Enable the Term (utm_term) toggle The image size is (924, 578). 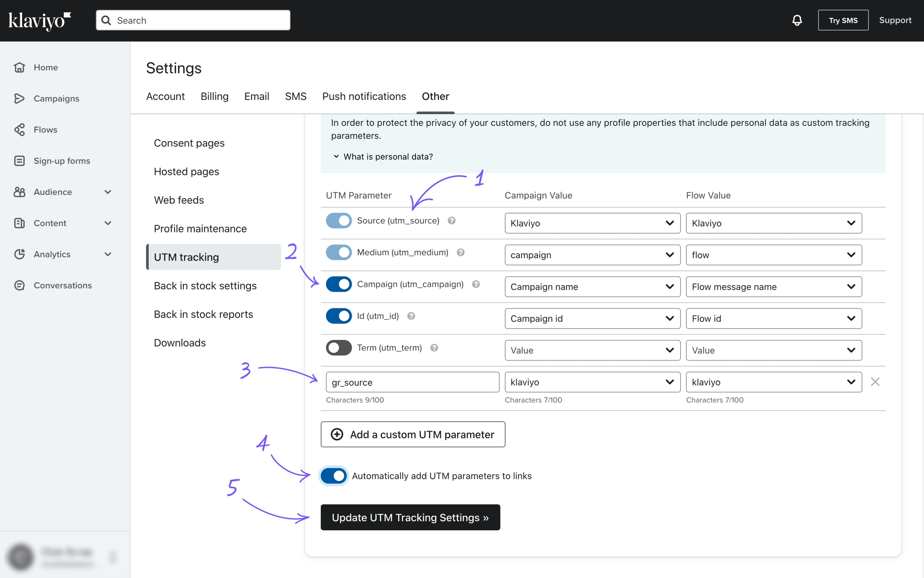338,348
